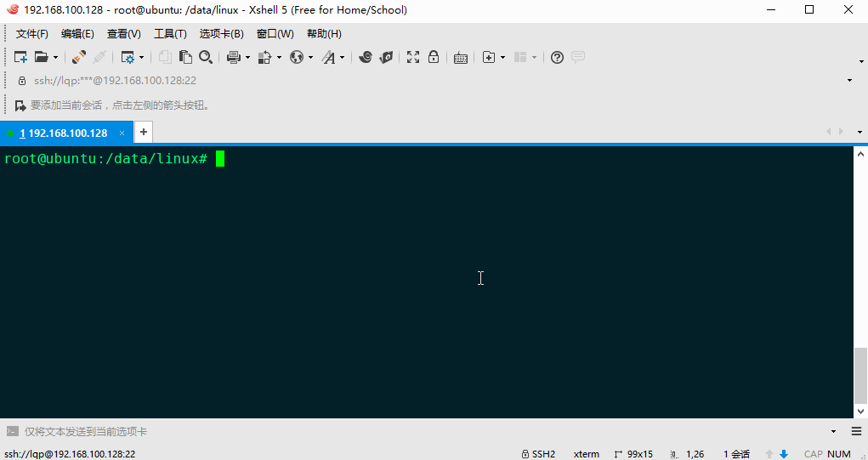
Task: Click terminal scrollbar up arrow
Action: click(861, 153)
